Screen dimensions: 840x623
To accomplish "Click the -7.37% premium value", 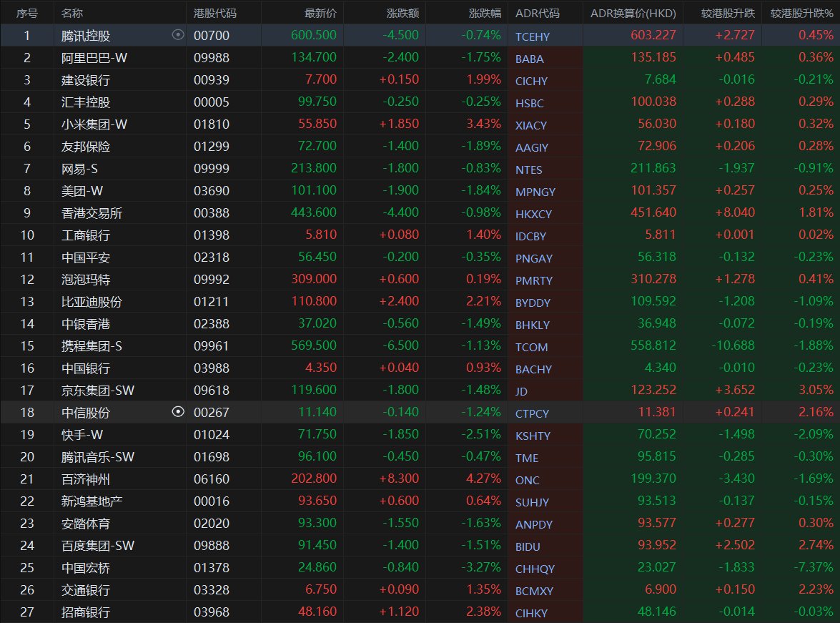I will click(814, 566).
